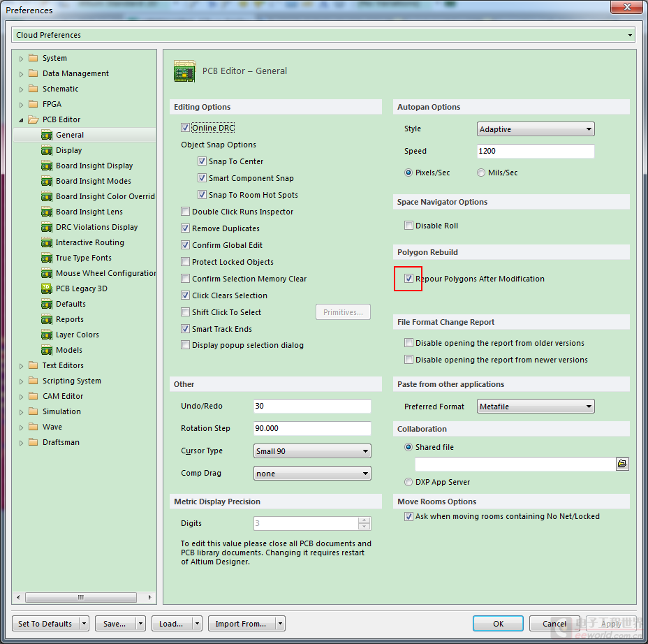The height and width of the screenshot is (644, 648).
Task: Open the Set To Defaults dropdown arrow
Action: point(84,624)
